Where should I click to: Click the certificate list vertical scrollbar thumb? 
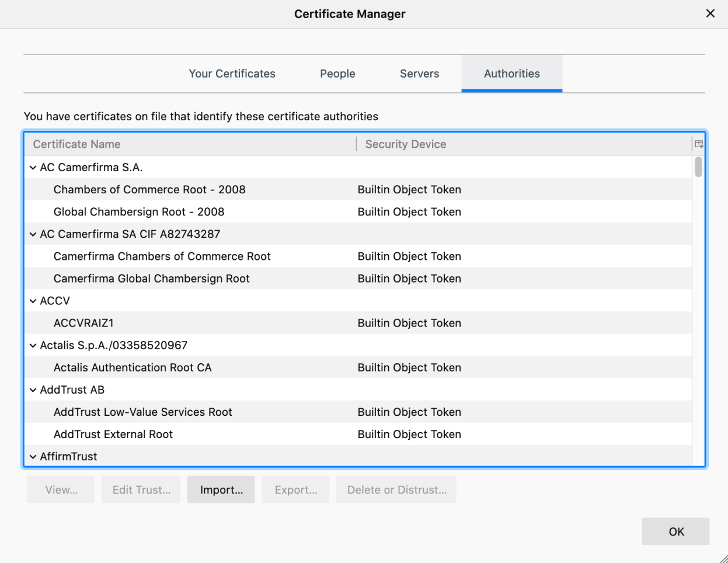point(698,167)
